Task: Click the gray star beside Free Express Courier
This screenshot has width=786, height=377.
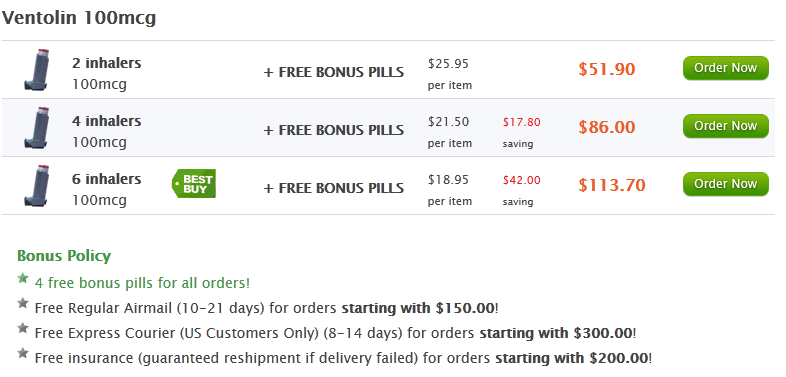Action: [23, 328]
